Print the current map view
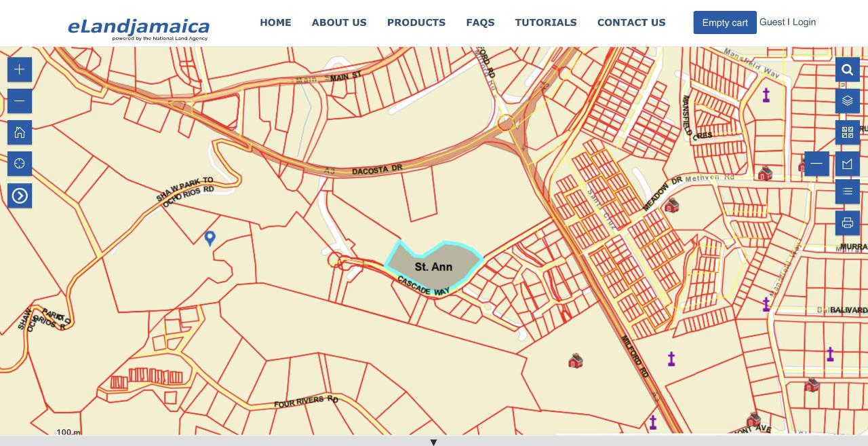 click(847, 223)
